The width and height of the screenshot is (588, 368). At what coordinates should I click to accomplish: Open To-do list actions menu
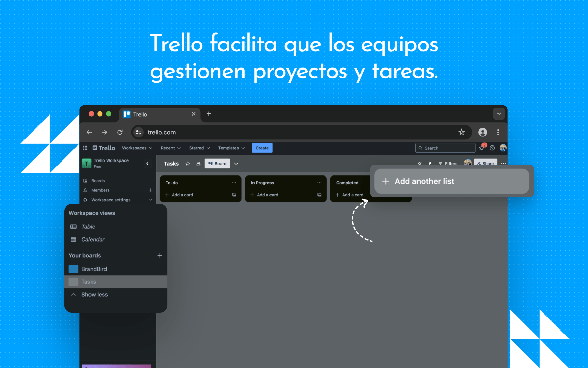pos(234,183)
